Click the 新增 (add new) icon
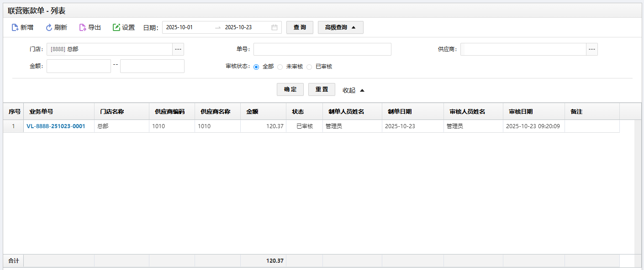 (15, 27)
